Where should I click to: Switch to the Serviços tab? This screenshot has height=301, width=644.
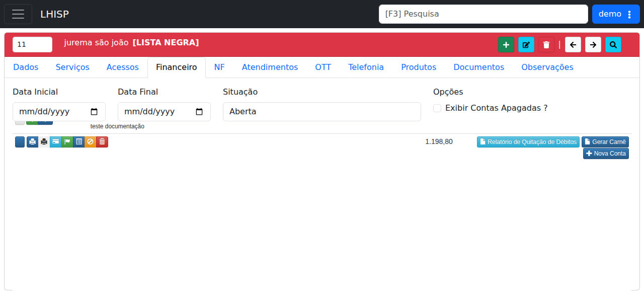pos(72,67)
